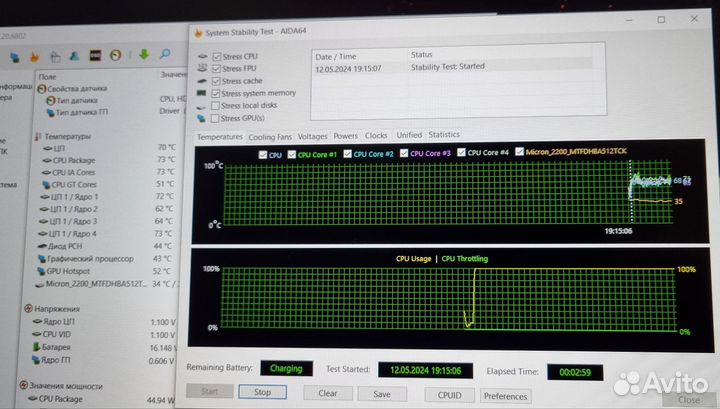Image resolution: width=720 pixels, height=409 pixels.
Task: Click the green download arrow toolbar icon
Action: (x=144, y=55)
